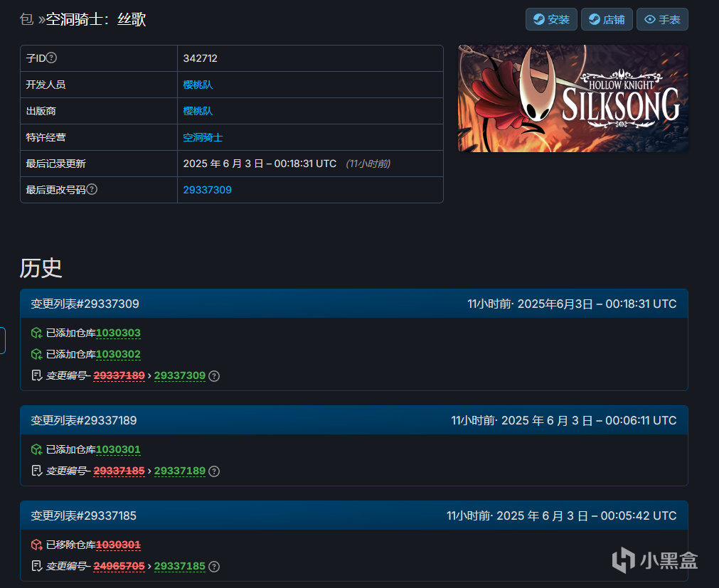Open removed depot 1030301 strikethrough link
The width and height of the screenshot is (719, 588).
(x=118, y=545)
